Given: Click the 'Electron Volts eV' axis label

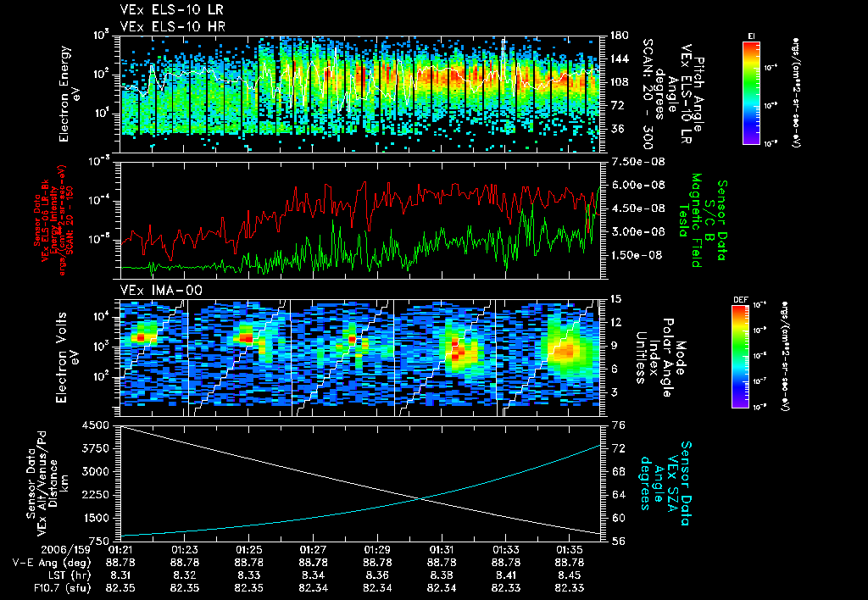Looking at the screenshot, I should [67, 358].
